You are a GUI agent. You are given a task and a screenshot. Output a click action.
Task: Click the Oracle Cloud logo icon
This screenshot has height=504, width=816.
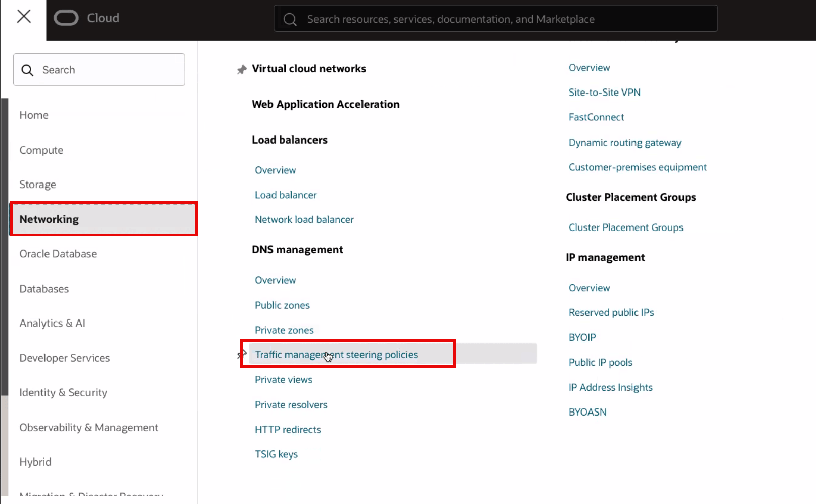click(x=66, y=18)
